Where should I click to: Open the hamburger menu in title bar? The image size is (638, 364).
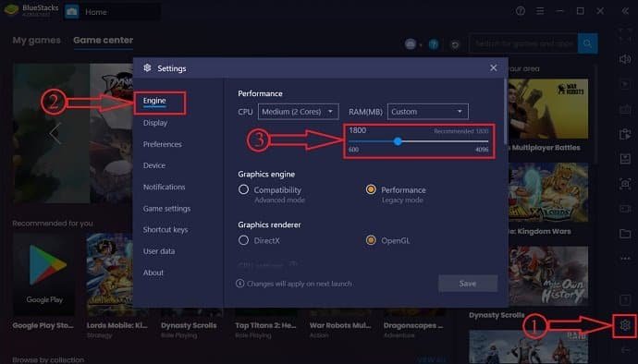[x=540, y=11]
